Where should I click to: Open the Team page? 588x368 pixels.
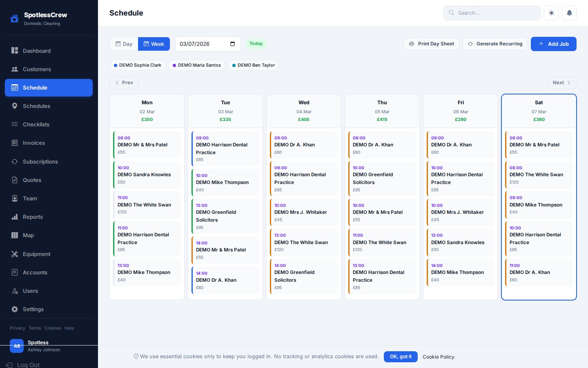coord(30,198)
